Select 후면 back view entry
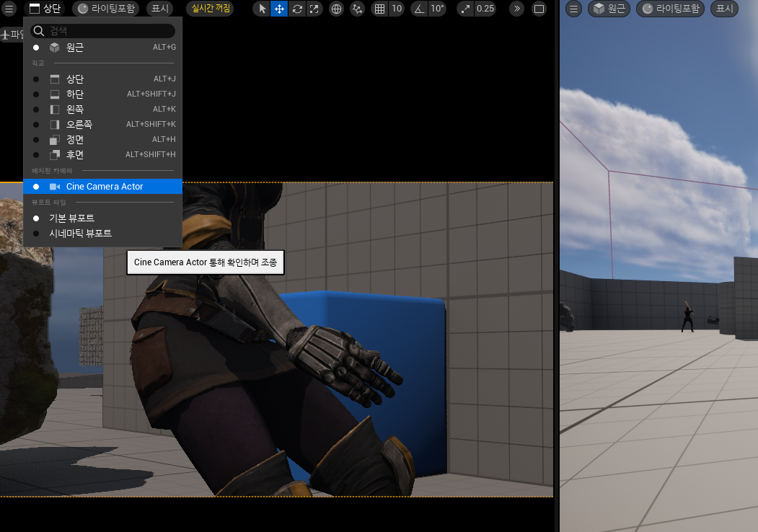This screenshot has width=758, height=532. pos(103,154)
